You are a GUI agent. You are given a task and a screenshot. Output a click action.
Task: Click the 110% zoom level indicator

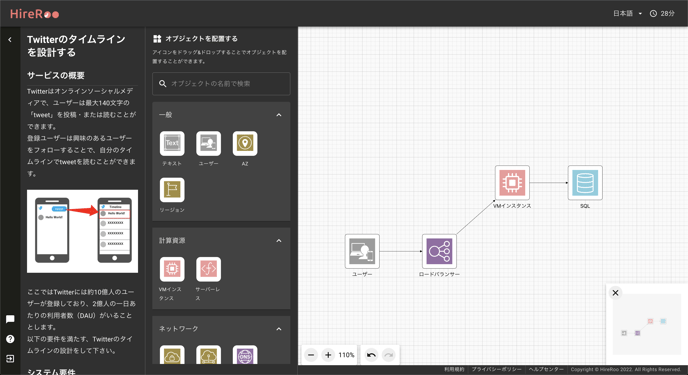(x=346, y=355)
